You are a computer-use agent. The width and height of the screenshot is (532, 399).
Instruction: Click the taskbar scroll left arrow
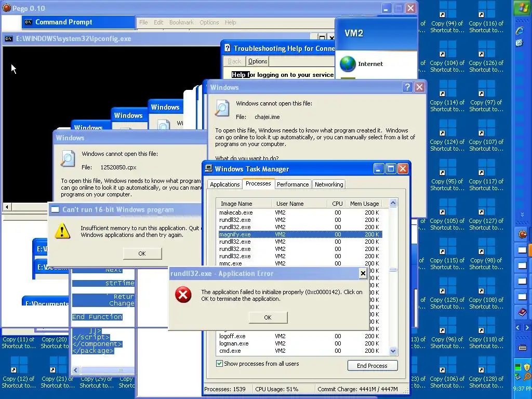pos(518,327)
